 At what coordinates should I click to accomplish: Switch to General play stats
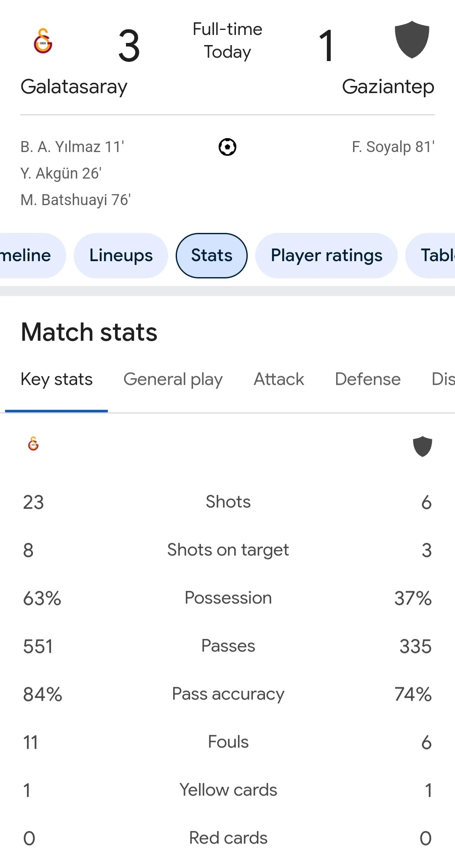173,379
